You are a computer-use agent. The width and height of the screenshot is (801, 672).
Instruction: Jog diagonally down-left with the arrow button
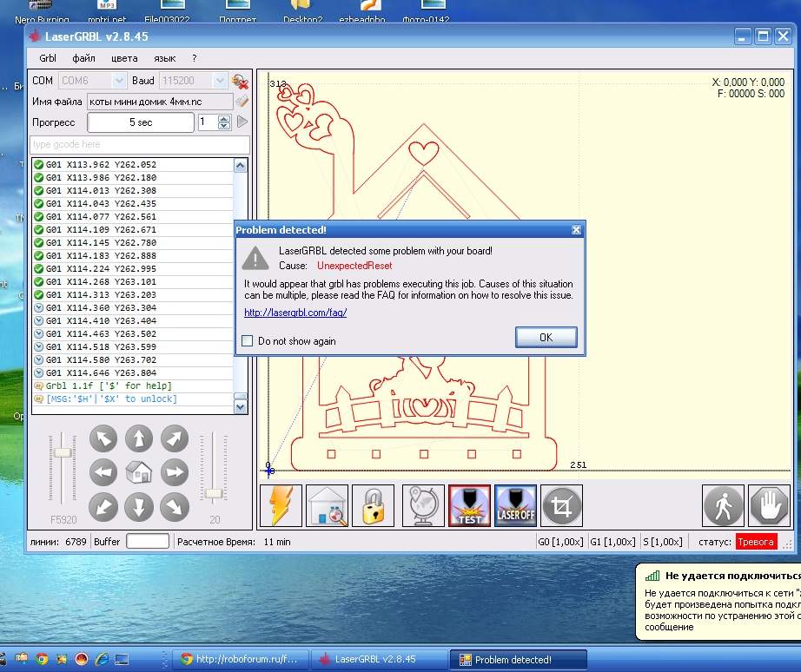tap(103, 507)
